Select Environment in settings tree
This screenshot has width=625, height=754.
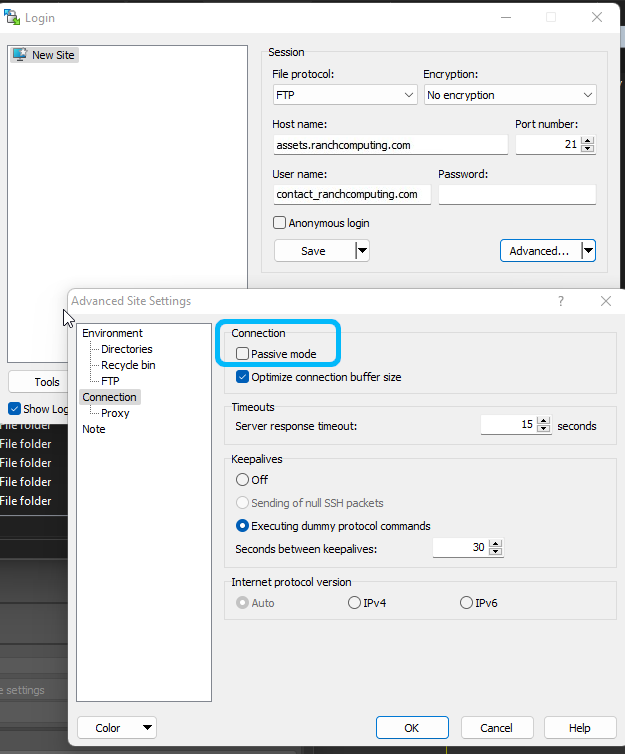coord(112,333)
